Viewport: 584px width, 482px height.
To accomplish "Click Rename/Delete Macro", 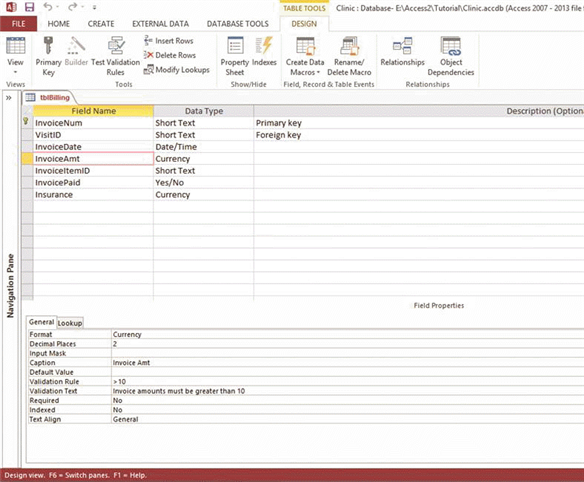I will click(349, 56).
